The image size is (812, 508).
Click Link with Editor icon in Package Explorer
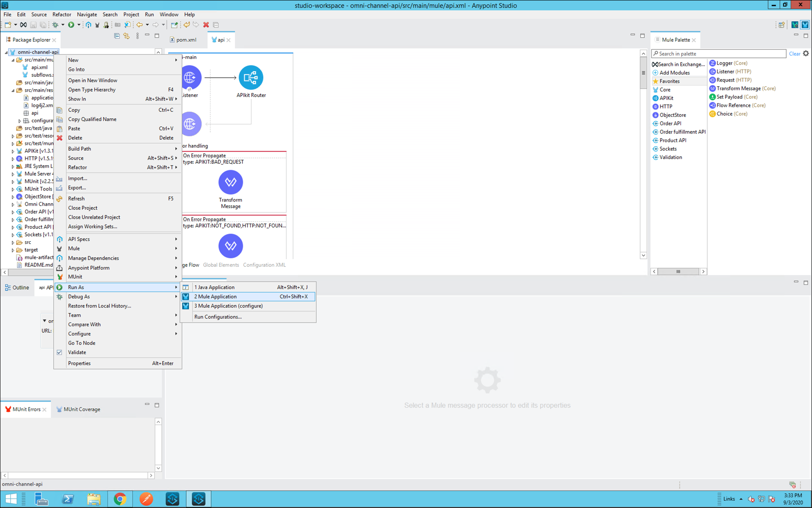tap(127, 36)
